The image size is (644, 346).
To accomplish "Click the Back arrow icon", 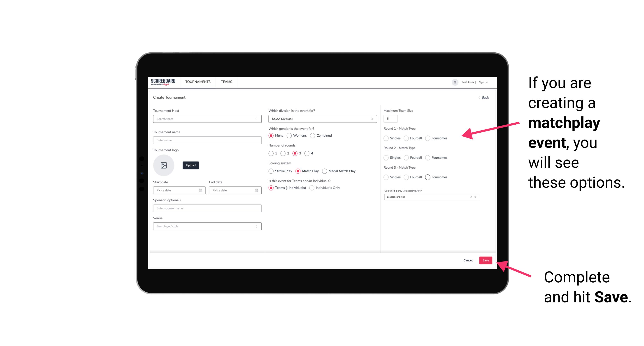I will pyautogui.click(x=478, y=97).
